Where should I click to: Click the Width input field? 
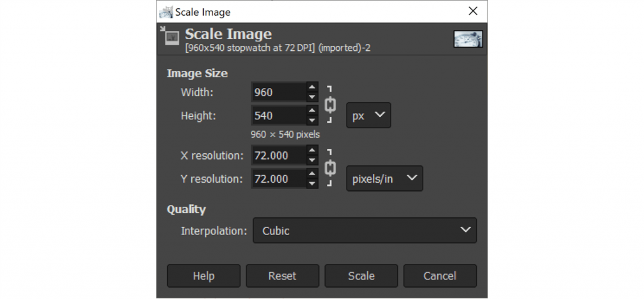278,92
